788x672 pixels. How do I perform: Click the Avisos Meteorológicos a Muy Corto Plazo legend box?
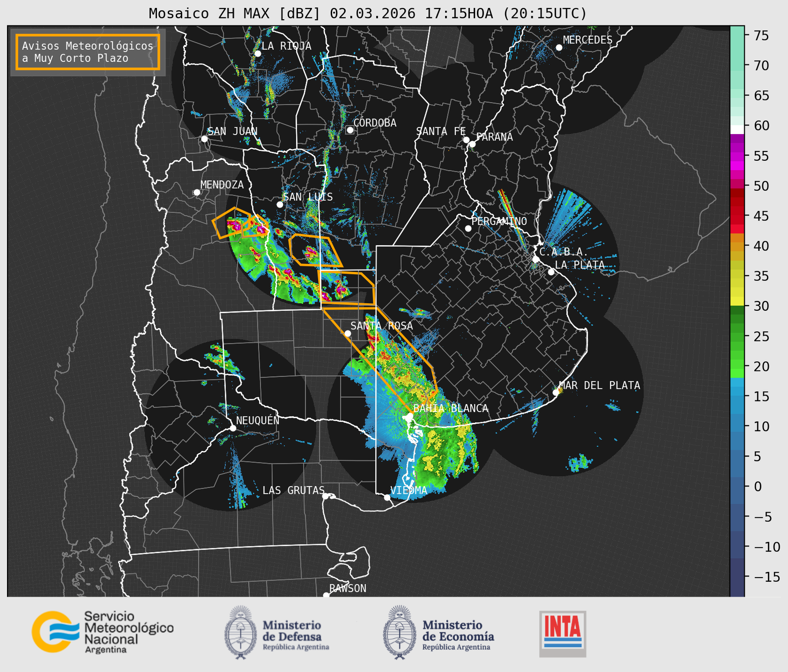(88, 52)
